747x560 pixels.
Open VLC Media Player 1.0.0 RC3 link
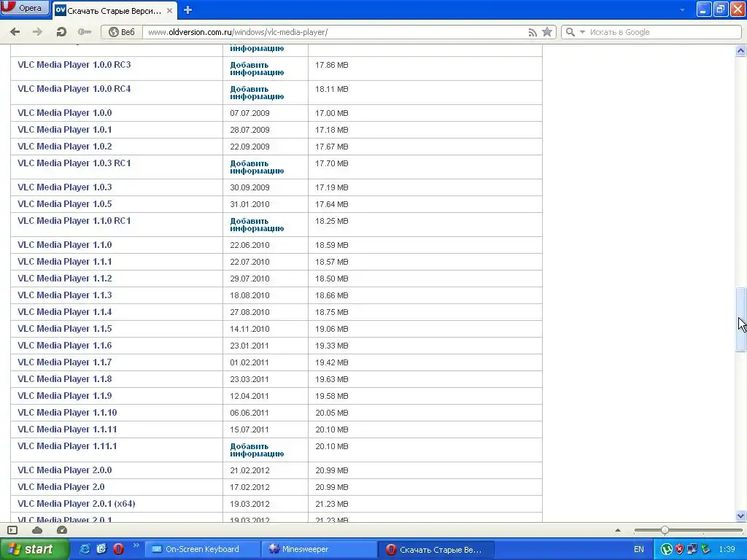pyautogui.click(x=74, y=65)
